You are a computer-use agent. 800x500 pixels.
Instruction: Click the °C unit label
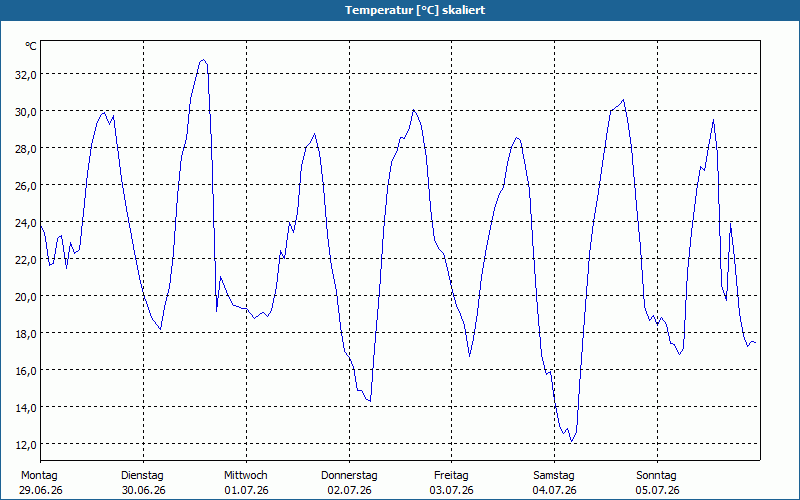pos(31,46)
